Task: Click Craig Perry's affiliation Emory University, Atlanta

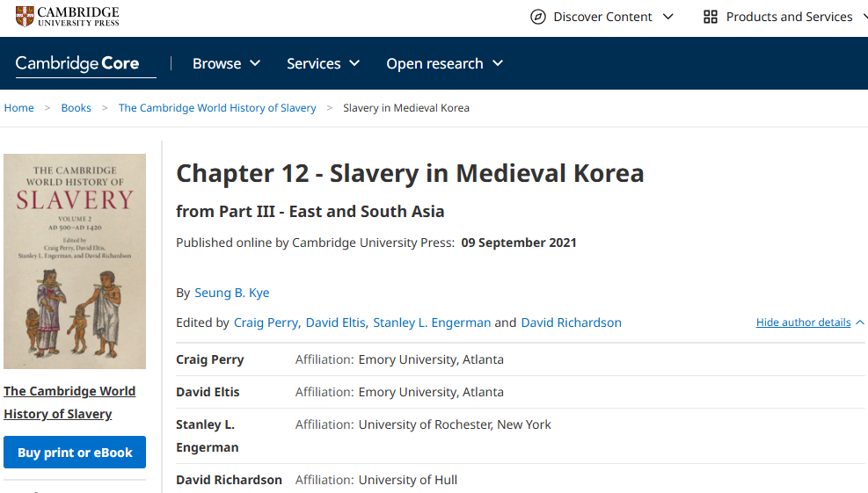Action: (x=431, y=359)
